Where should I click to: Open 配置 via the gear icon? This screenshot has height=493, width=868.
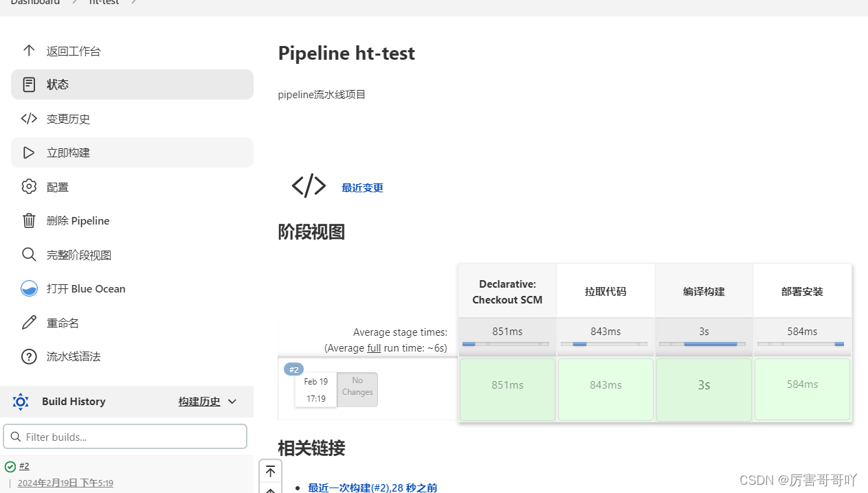29,187
